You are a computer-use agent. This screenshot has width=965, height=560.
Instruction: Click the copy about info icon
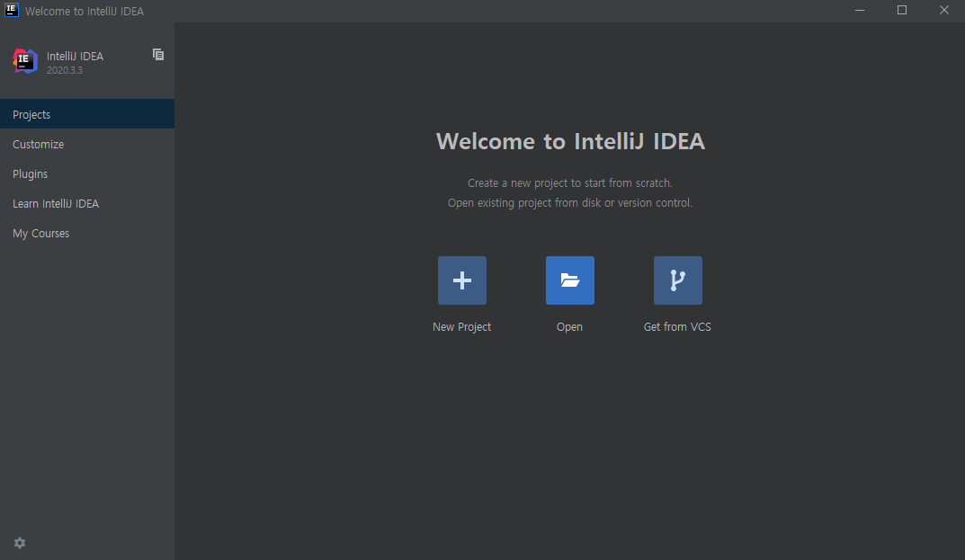click(158, 55)
